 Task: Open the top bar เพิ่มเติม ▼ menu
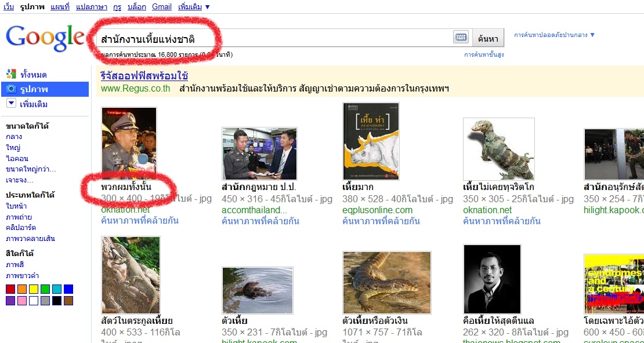(x=194, y=6)
